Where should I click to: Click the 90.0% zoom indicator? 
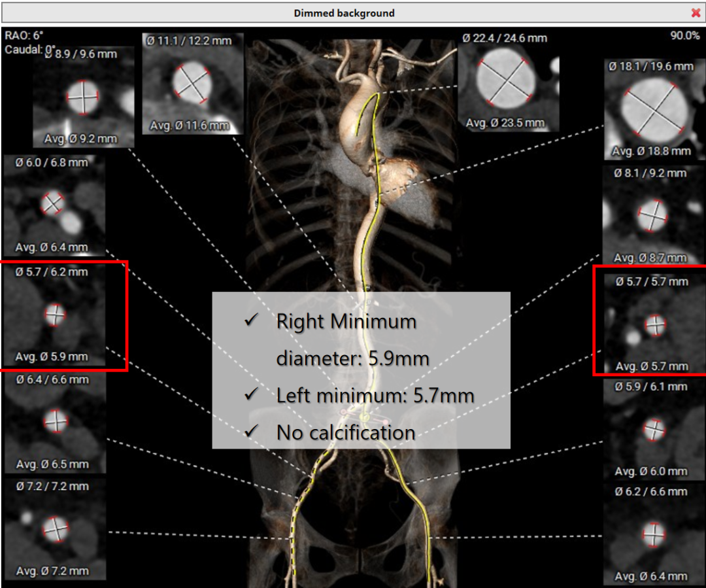pos(684,36)
